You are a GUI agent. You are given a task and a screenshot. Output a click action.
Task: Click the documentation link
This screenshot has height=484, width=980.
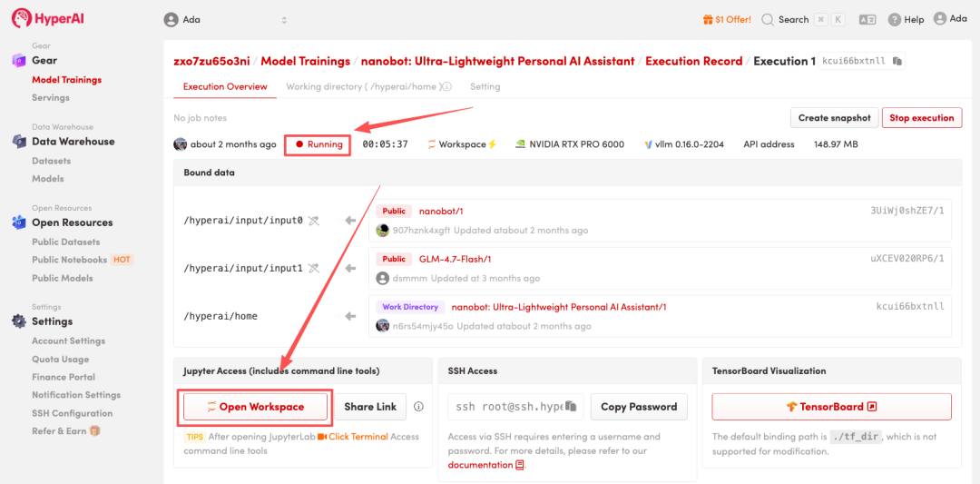pyautogui.click(x=480, y=465)
